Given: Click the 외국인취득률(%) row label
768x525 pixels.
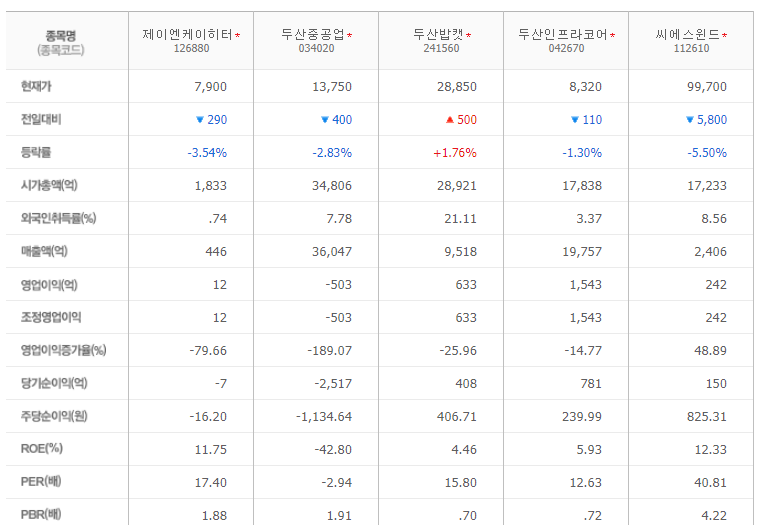Looking at the screenshot, I should [x=58, y=218].
